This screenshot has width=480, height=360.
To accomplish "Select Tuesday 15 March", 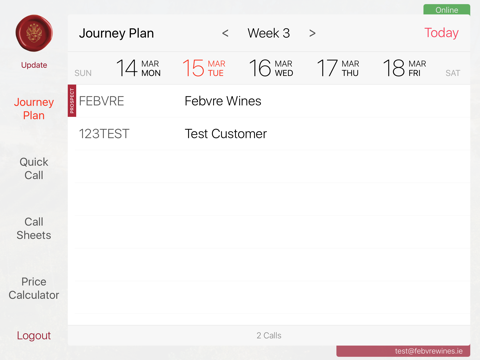I will (204, 68).
